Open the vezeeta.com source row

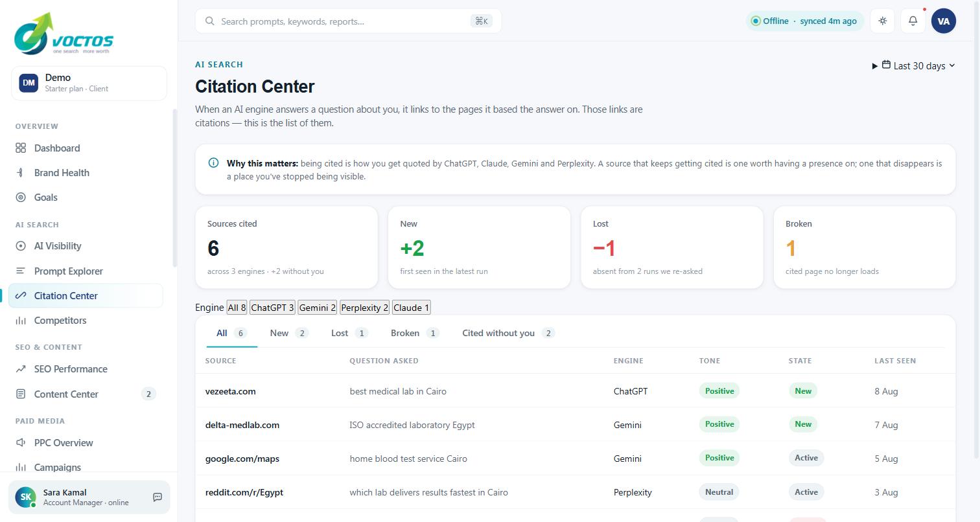(576, 391)
